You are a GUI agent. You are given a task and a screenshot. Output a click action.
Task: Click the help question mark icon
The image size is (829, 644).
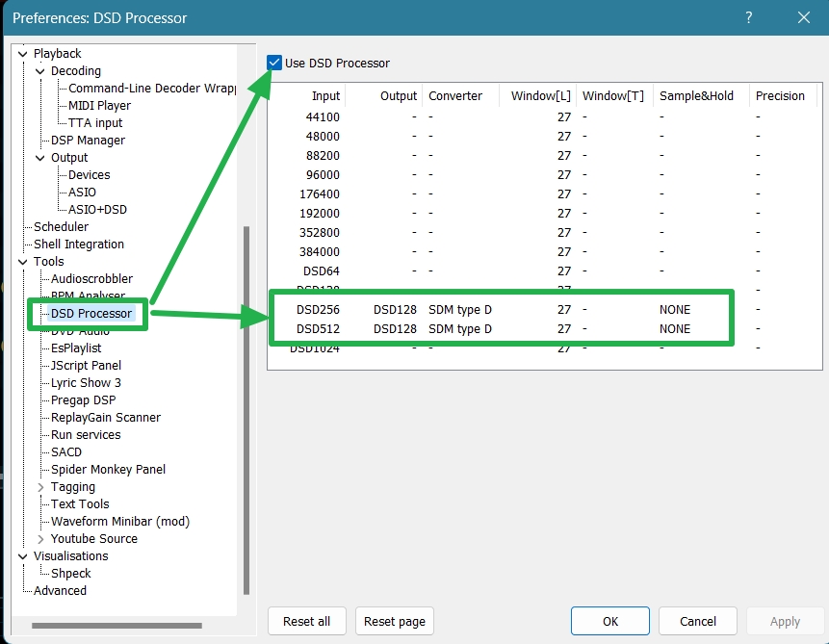[749, 17]
